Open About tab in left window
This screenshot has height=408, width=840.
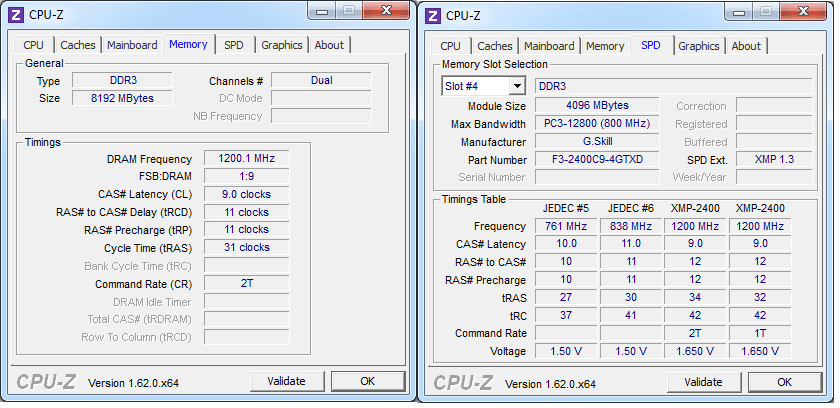pyautogui.click(x=329, y=45)
